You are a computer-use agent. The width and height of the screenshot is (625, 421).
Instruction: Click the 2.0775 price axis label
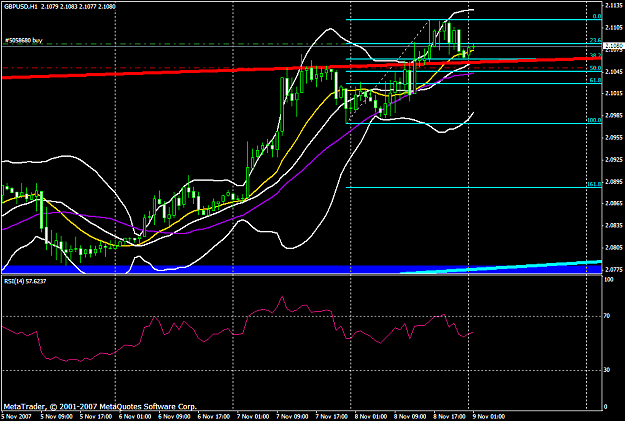click(x=614, y=270)
